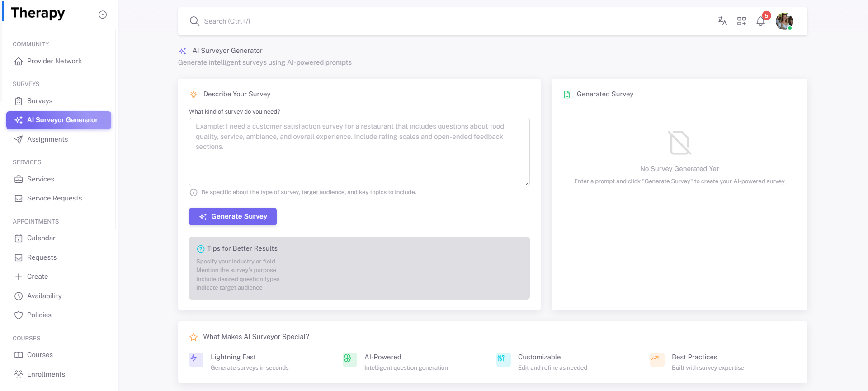Click the search magnifier icon
The width and height of the screenshot is (868, 391).
click(x=194, y=21)
